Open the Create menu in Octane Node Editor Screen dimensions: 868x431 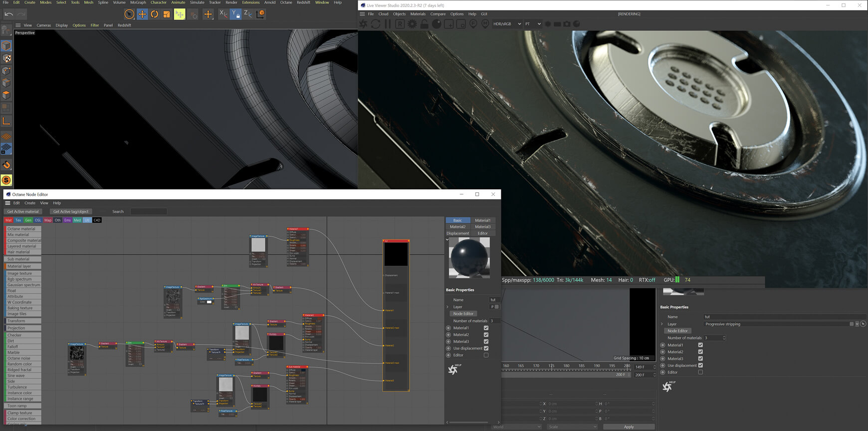(x=30, y=203)
